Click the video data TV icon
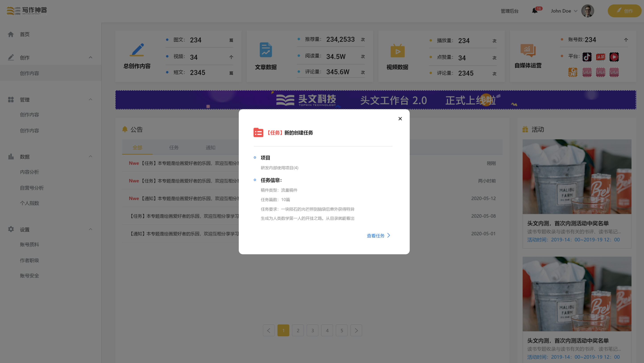Image resolution: width=644 pixels, height=363 pixels. point(397,51)
